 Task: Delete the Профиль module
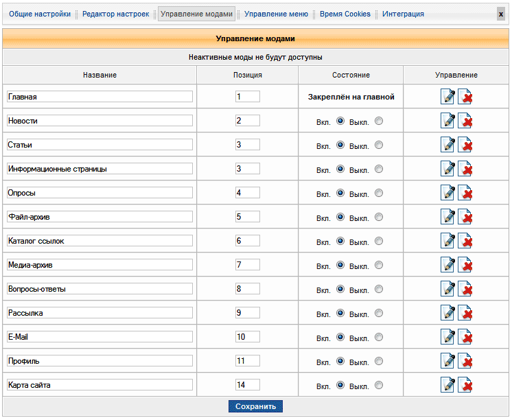point(465,362)
